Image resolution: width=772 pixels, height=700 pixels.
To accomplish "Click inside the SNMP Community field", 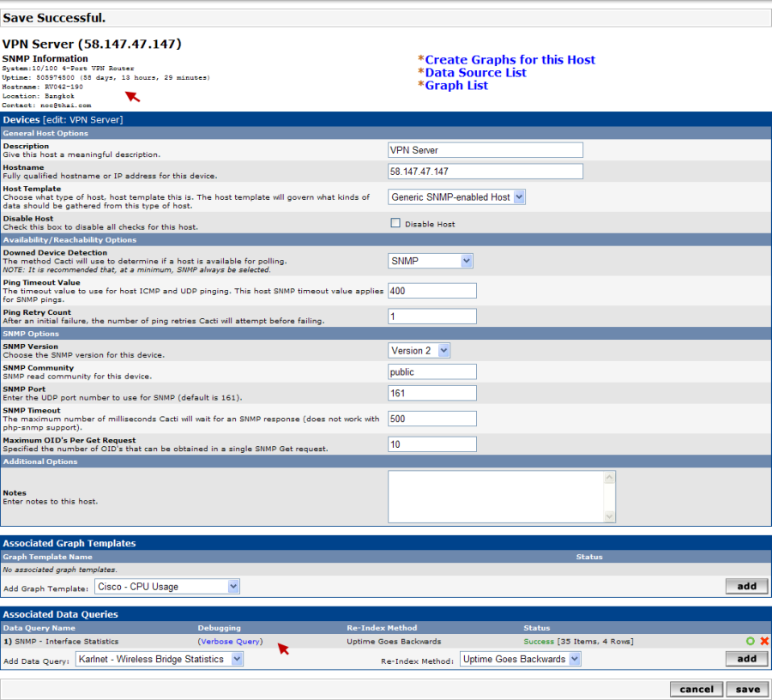I will 432,371.
